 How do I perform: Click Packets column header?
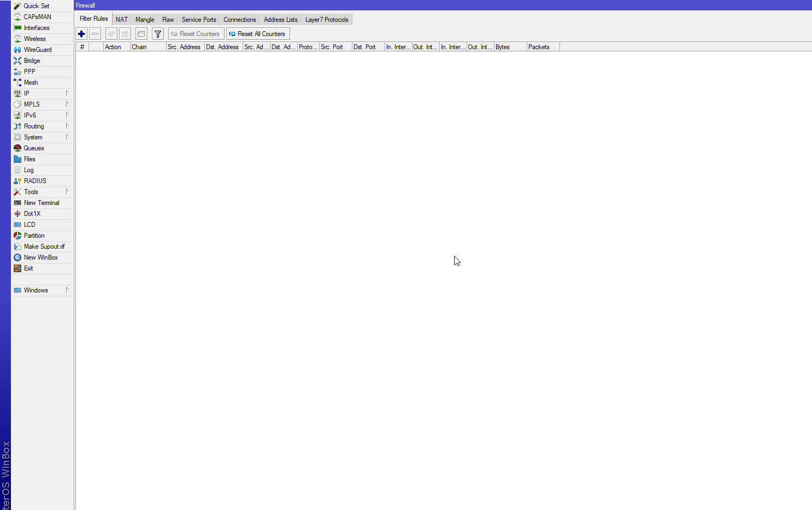pyautogui.click(x=543, y=47)
